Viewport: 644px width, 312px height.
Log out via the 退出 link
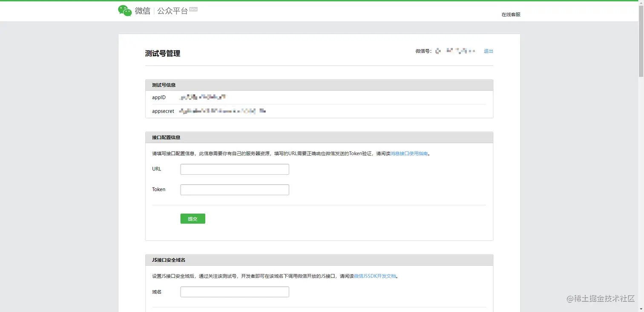[x=488, y=51]
